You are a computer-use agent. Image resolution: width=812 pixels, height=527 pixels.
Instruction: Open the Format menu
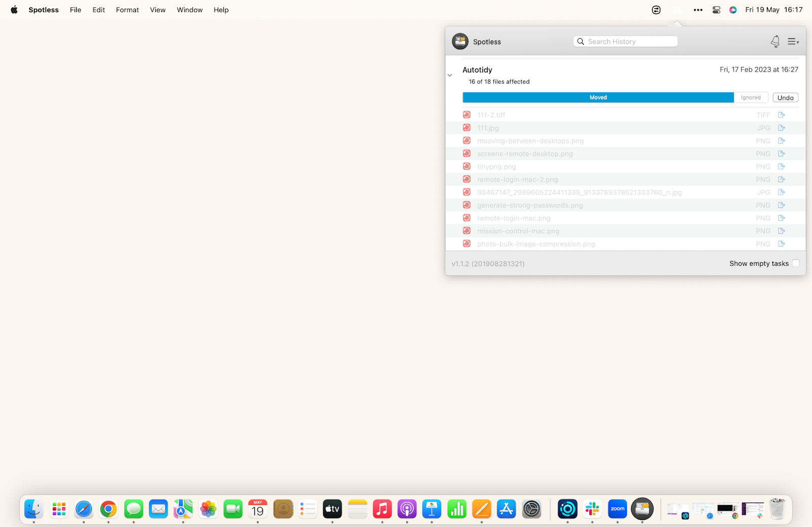coord(127,10)
